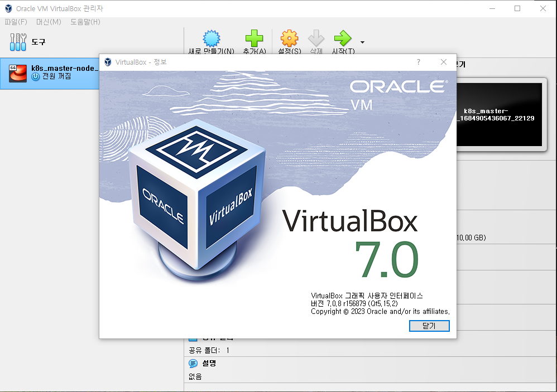
Task: Open Settings via the orange gear icon
Action: coord(290,38)
